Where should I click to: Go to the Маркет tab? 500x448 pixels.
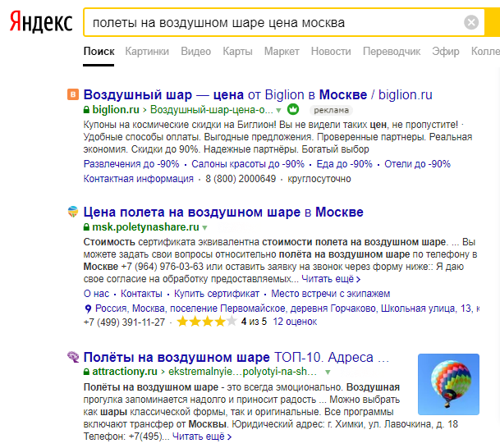point(282,52)
